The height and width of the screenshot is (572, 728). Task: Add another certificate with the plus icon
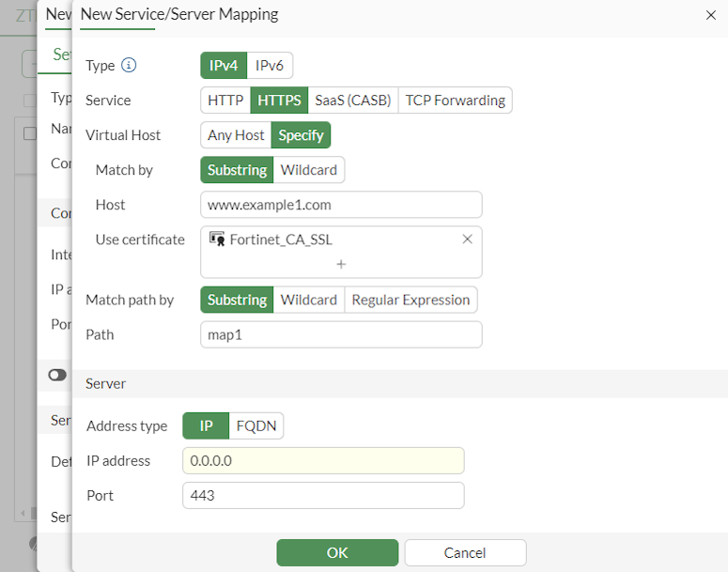coord(341,264)
